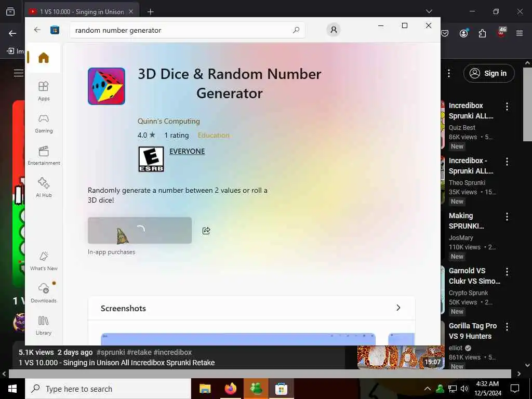This screenshot has width=532, height=399.
Task: Expand the Screenshots section chevron
Action: [398, 308]
